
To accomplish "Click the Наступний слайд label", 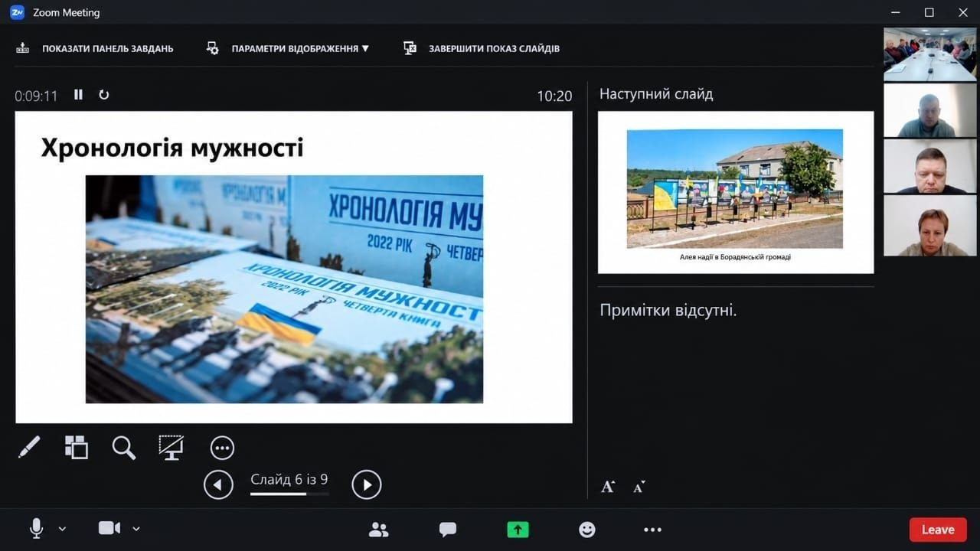I will [656, 94].
